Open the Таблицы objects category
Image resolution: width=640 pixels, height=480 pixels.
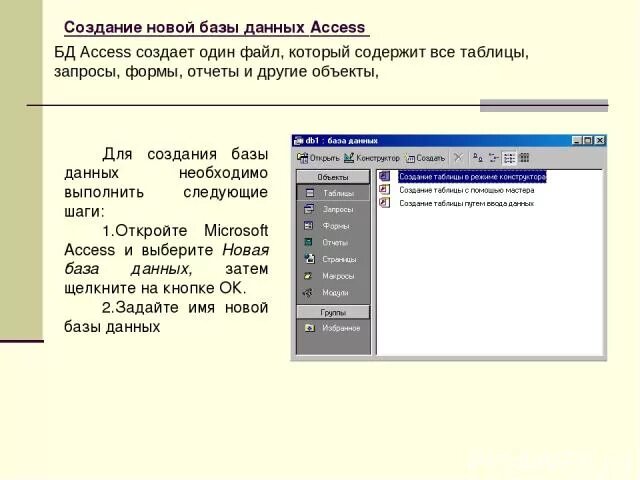click(x=333, y=193)
